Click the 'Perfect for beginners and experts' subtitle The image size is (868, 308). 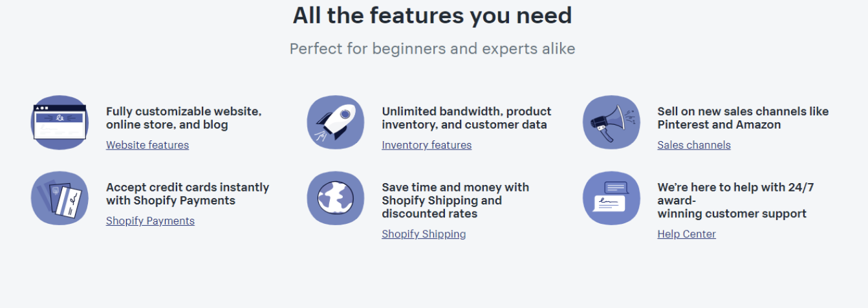click(x=432, y=49)
